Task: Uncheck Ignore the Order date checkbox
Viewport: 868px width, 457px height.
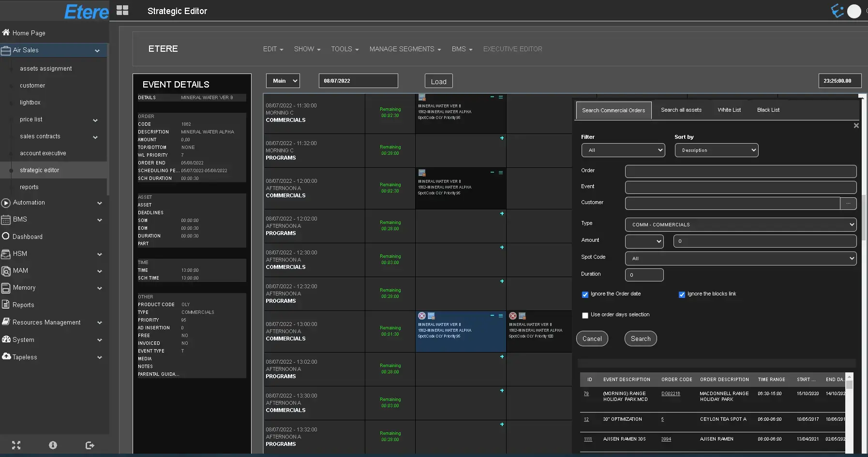Action: click(585, 295)
